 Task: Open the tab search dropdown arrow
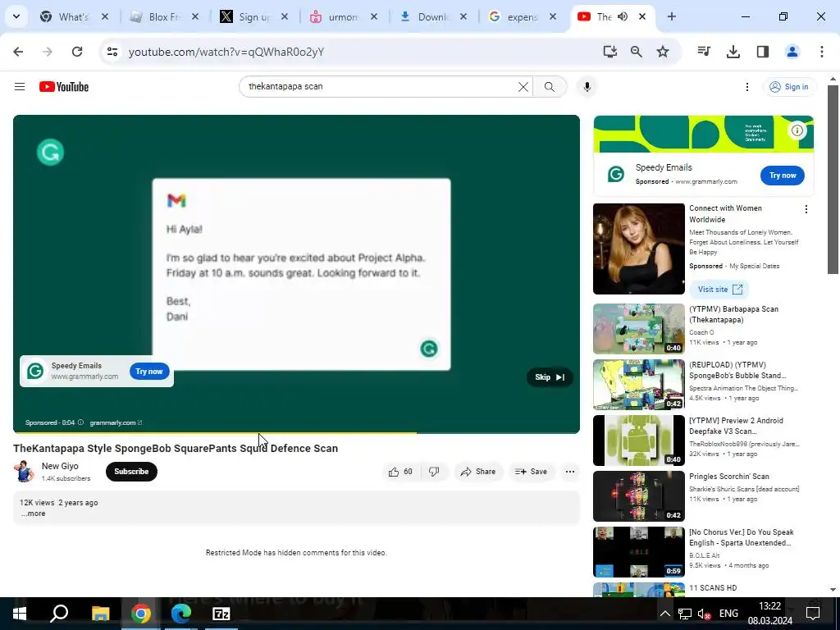tap(16, 16)
